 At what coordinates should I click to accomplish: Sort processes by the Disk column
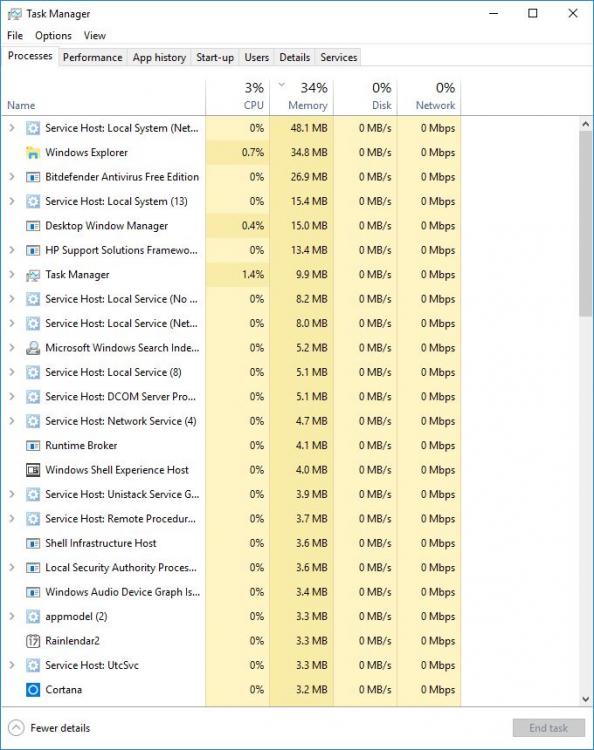(x=365, y=98)
